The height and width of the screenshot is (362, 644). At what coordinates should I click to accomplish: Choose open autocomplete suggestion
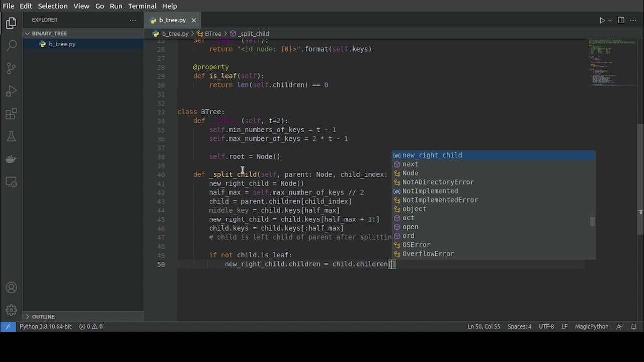pyautogui.click(x=494, y=227)
